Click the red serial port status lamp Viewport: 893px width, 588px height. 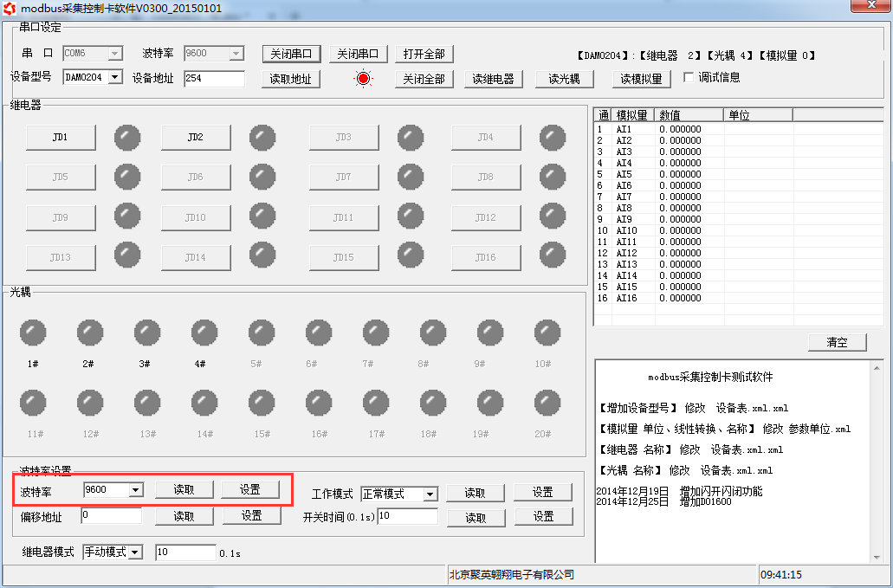pyautogui.click(x=364, y=79)
